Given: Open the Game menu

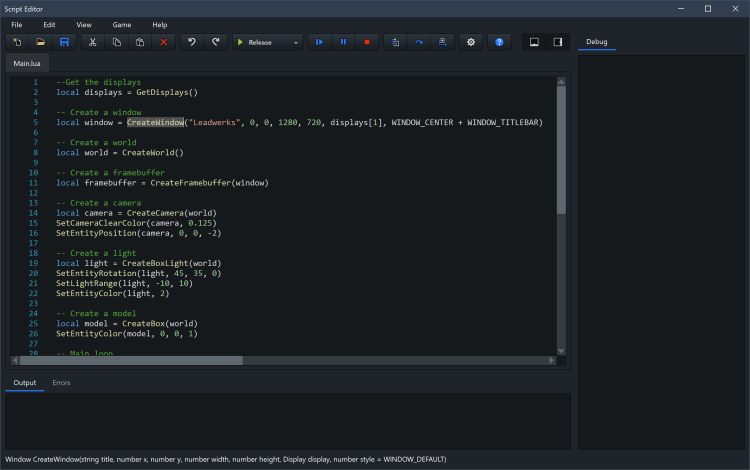Looking at the screenshot, I should coord(121,24).
